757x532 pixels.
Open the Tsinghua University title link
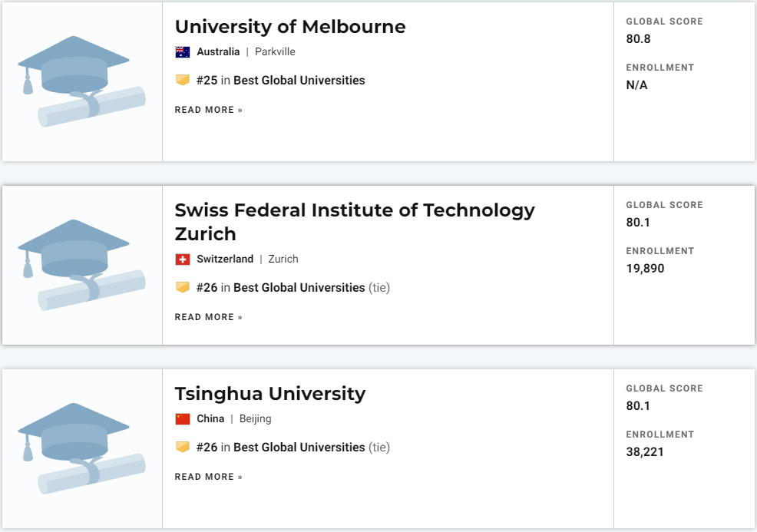[x=269, y=394]
